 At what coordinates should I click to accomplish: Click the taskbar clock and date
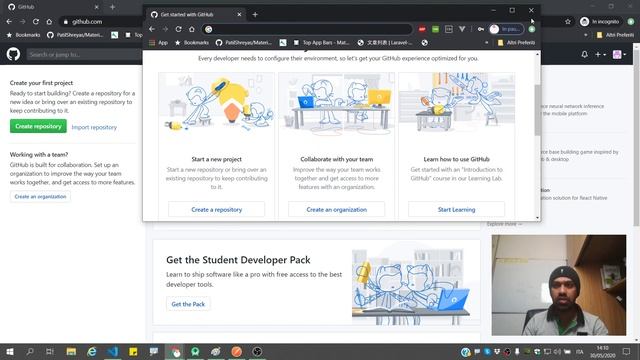coord(602,352)
